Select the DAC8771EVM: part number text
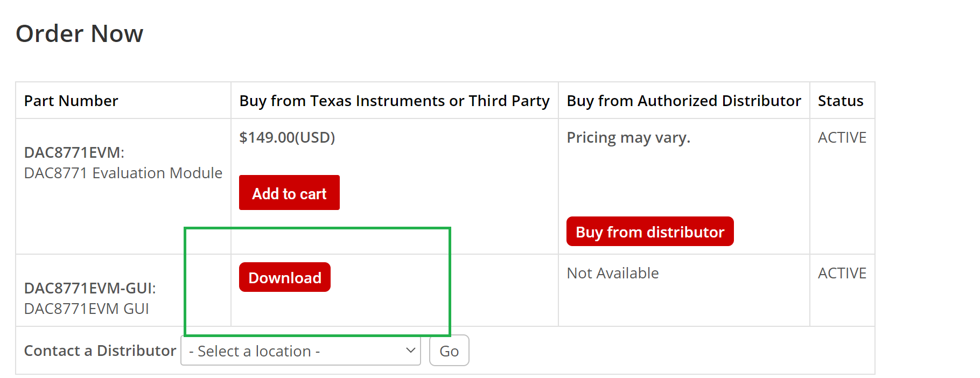Image resolution: width=980 pixels, height=378 pixels. pos(74,152)
